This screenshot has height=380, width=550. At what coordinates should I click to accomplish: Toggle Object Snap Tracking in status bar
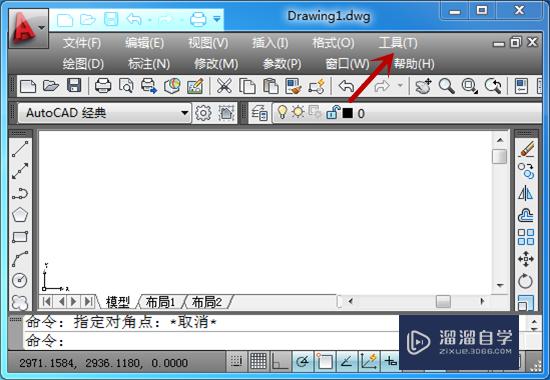(x=347, y=361)
